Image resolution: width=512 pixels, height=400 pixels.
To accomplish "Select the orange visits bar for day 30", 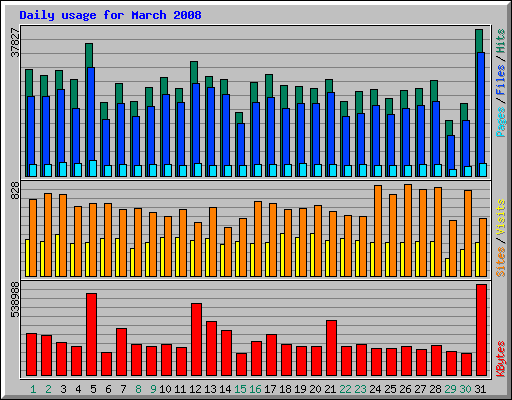I will point(468,233).
